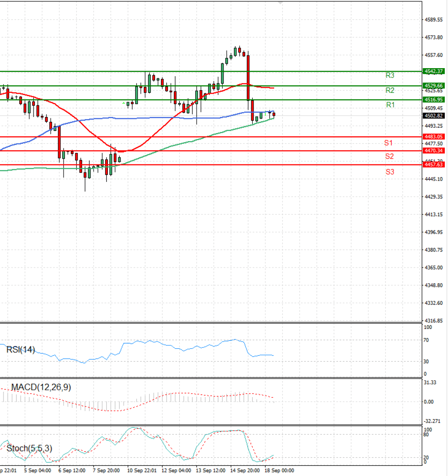The image size is (448, 476).
Task: Click the R1 resistance label
Action: pos(390,105)
